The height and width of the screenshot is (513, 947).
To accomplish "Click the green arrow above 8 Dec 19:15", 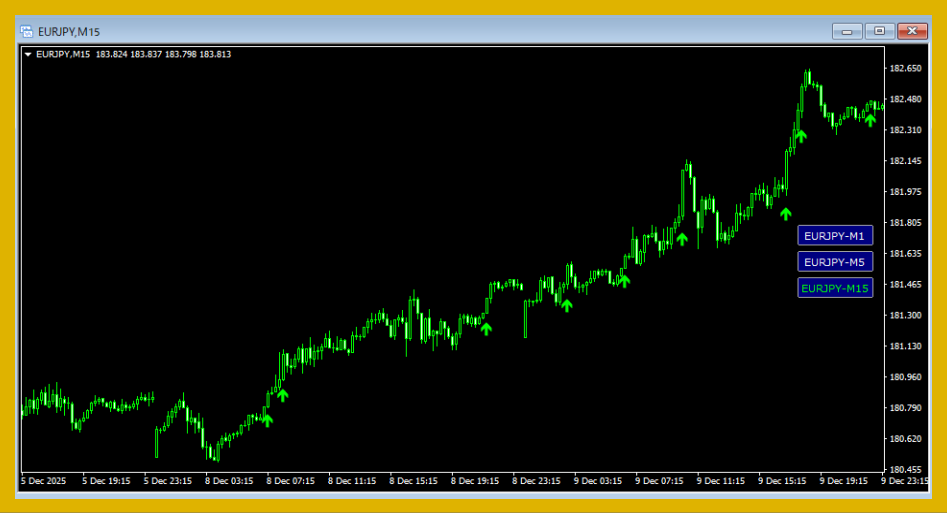I will 486,328.
